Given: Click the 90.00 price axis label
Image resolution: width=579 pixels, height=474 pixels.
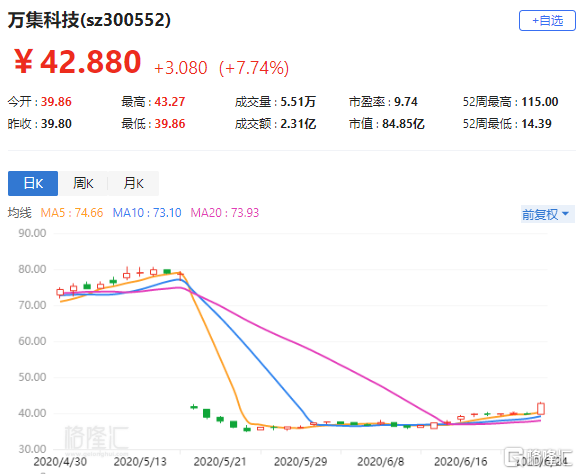Looking at the screenshot, I should click(x=32, y=233).
